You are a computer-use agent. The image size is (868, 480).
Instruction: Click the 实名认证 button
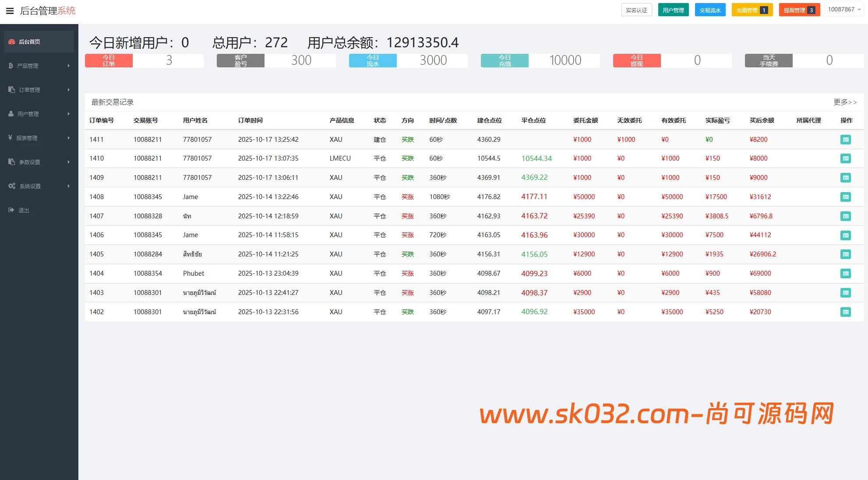click(x=637, y=10)
